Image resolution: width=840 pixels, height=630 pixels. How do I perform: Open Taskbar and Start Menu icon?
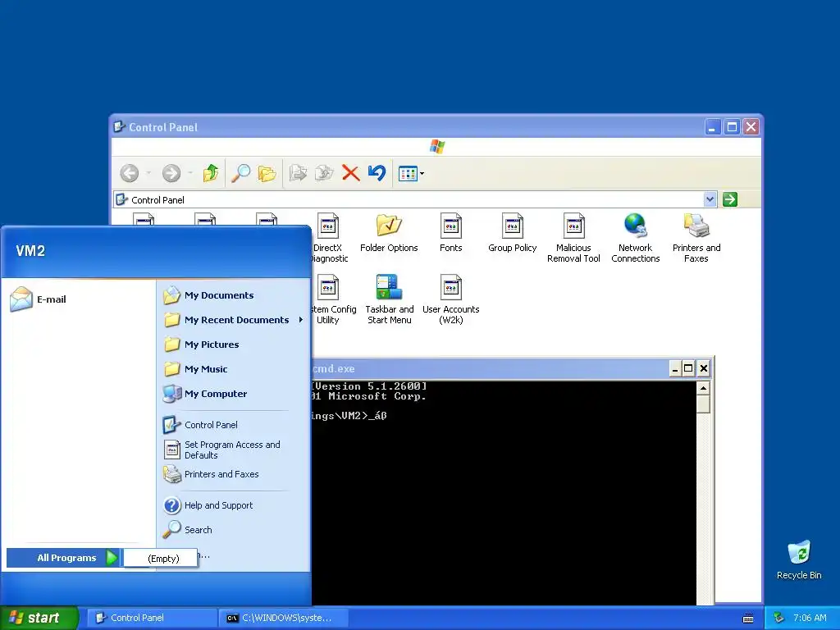[x=390, y=299]
